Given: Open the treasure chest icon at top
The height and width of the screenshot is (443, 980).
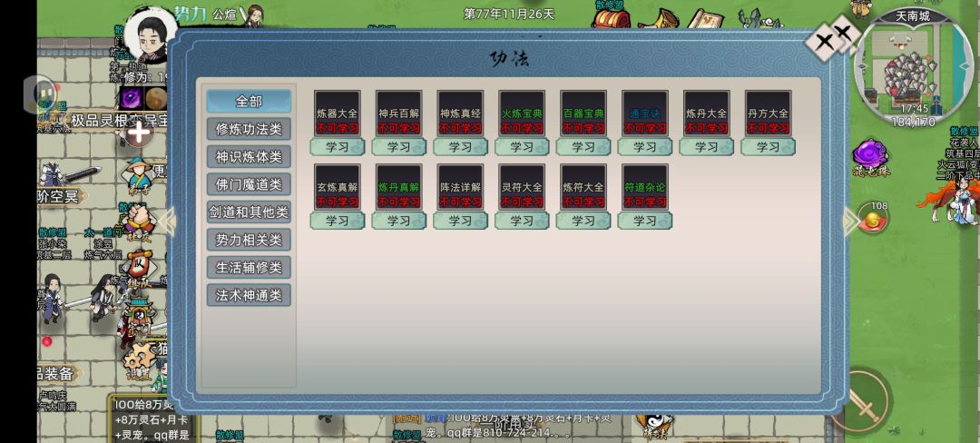Looking at the screenshot, I should point(612,18).
